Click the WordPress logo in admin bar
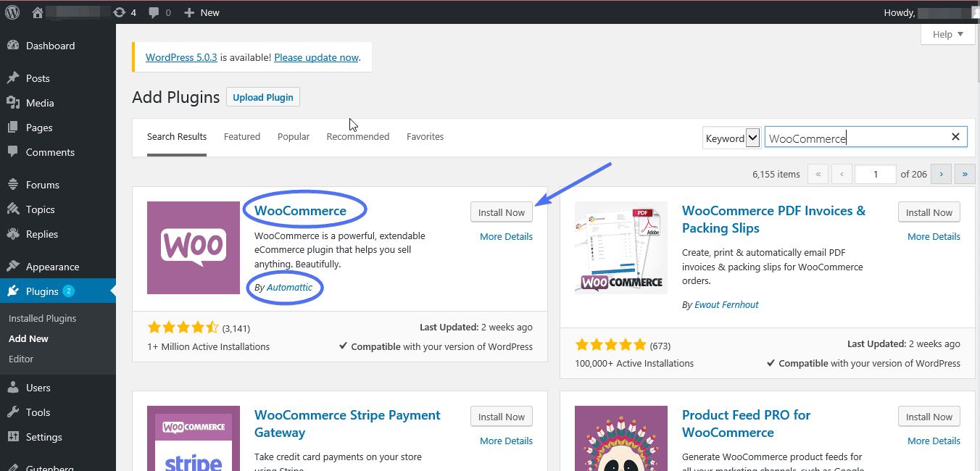 pyautogui.click(x=12, y=12)
